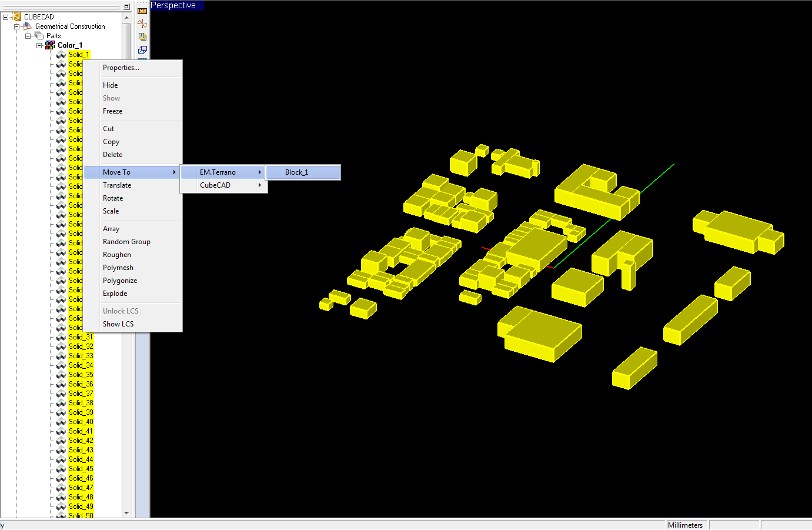Click the Geometrical Construction node icon
This screenshot has width=812, height=530.
click(27, 26)
